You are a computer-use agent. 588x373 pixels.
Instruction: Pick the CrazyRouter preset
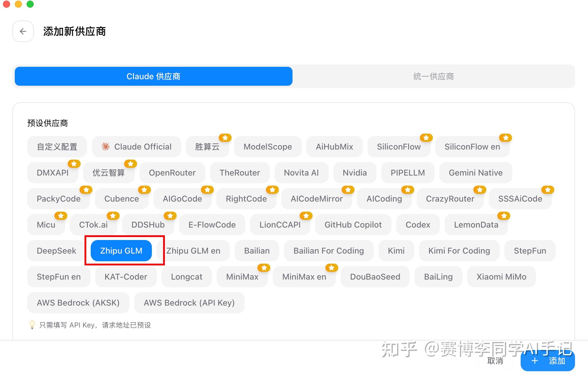tap(450, 199)
